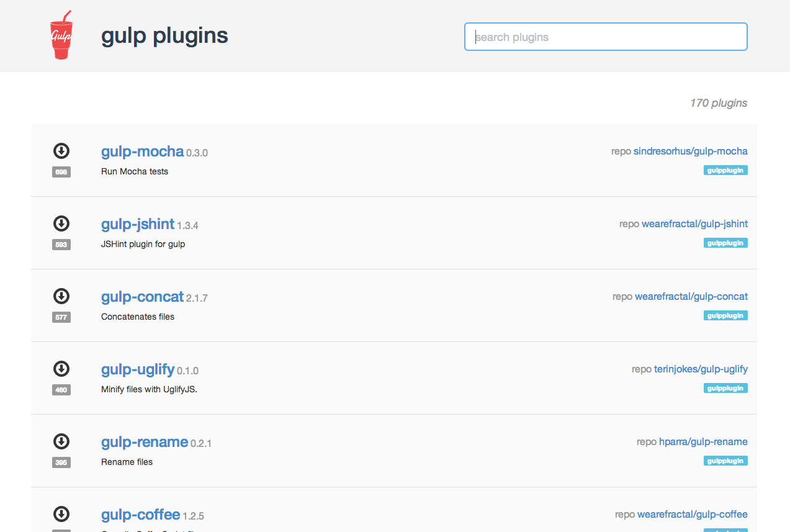The width and height of the screenshot is (790, 532).
Task: Visit the sindresorhus/gulp-mocha repo
Action: pos(691,151)
